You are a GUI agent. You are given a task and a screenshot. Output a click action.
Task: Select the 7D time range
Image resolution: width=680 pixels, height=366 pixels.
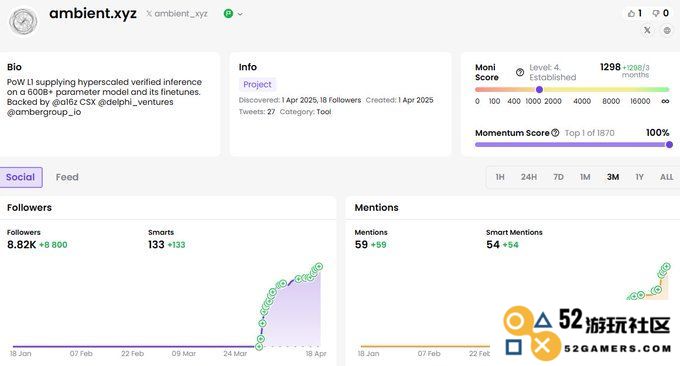coord(559,177)
